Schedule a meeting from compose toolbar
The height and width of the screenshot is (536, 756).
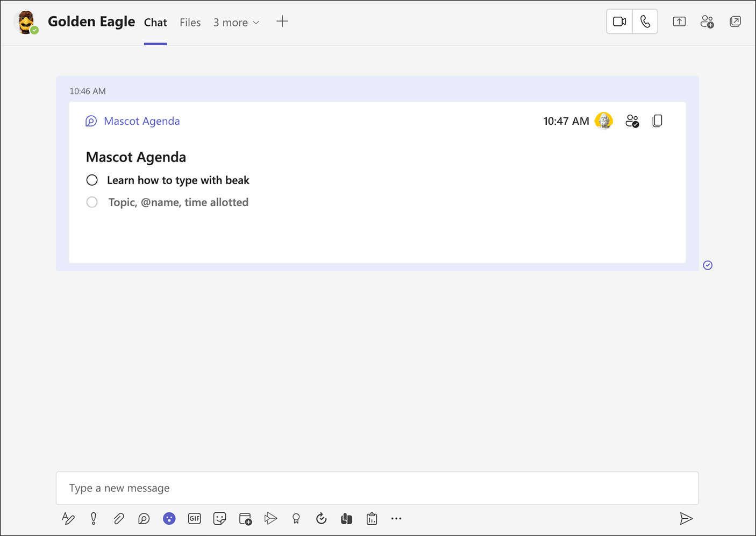tap(245, 519)
